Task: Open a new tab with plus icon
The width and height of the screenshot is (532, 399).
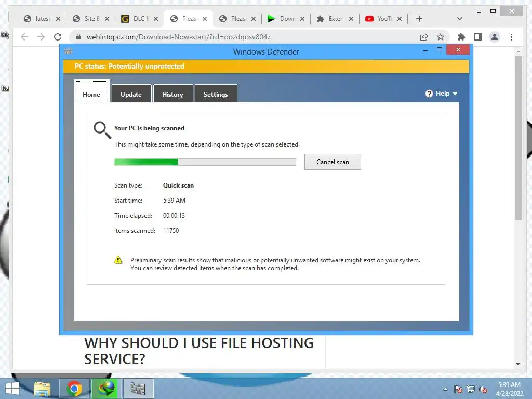Action: [419, 19]
